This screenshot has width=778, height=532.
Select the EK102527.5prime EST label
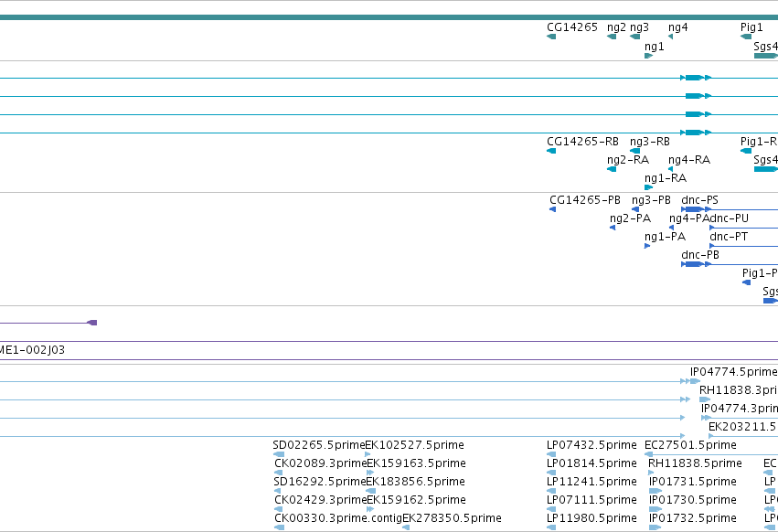coord(415,445)
